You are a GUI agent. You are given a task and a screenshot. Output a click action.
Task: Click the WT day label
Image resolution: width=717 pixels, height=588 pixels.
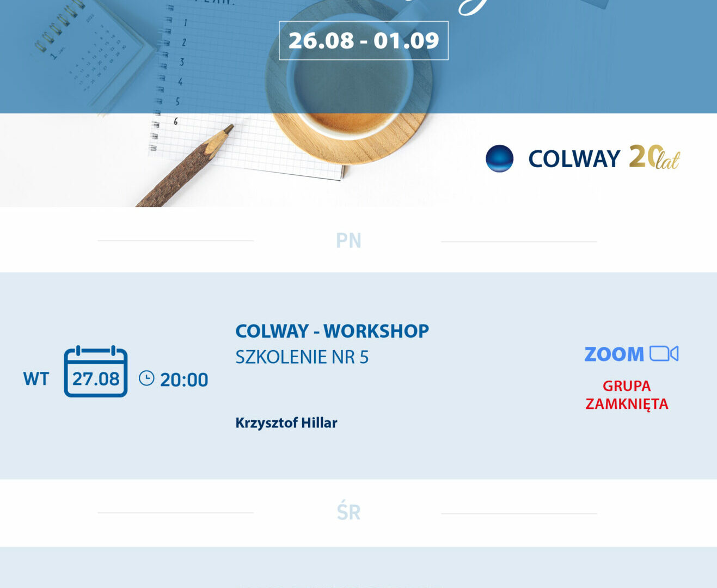pyautogui.click(x=36, y=379)
